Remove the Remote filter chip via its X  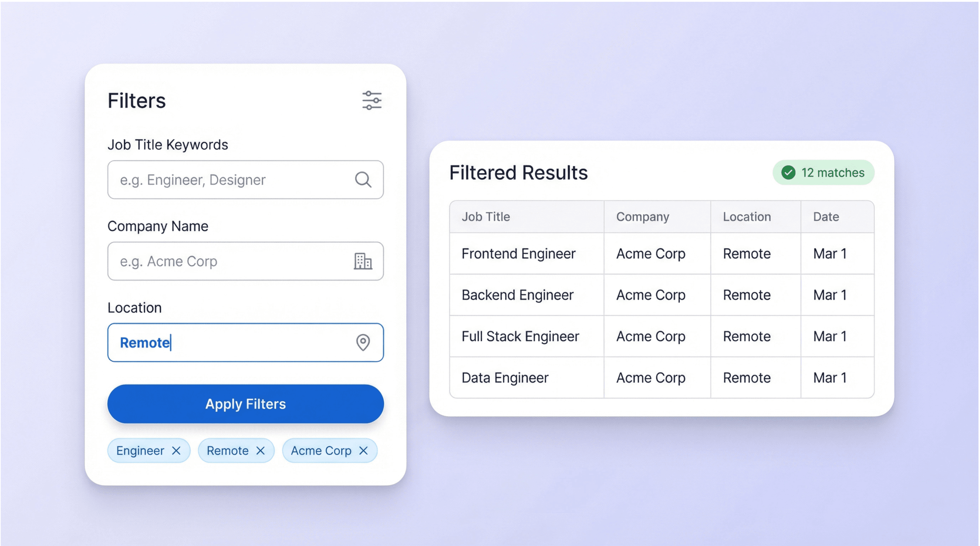pos(261,450)
